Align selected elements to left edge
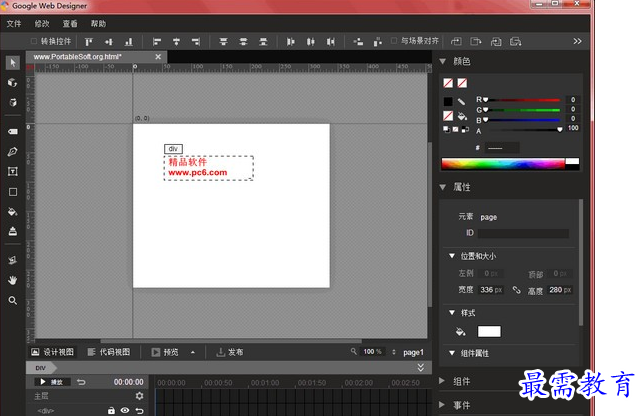Viewport: 643px width, 416px height. (157, 41)
